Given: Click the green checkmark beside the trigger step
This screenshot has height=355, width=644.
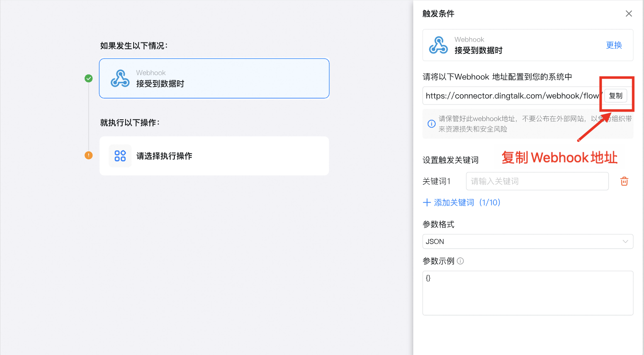Looking at the screenshot, I should (x=88, y=78).
